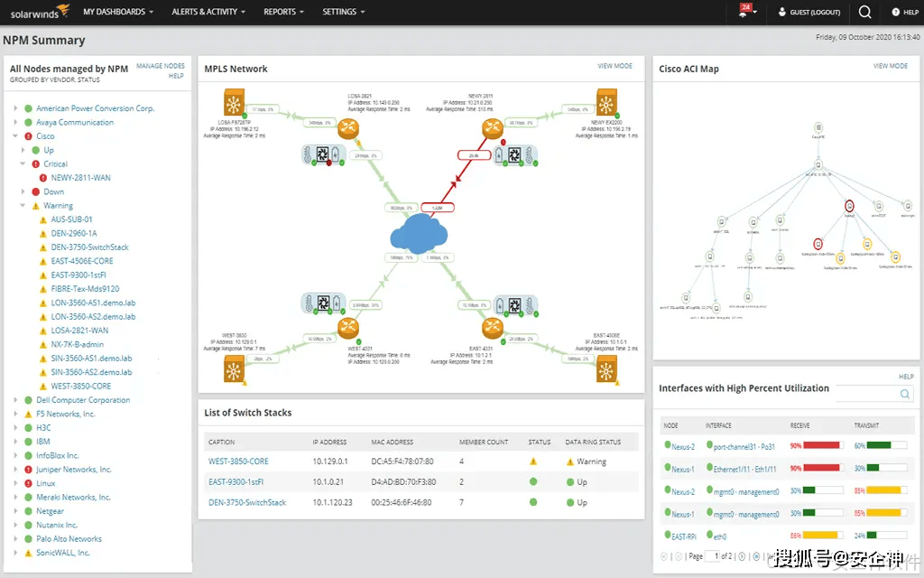
Task: Open DEN-3750-SwitchStack in Switch Stacks table
Action: pyautogui.click(x=247, y=502)
